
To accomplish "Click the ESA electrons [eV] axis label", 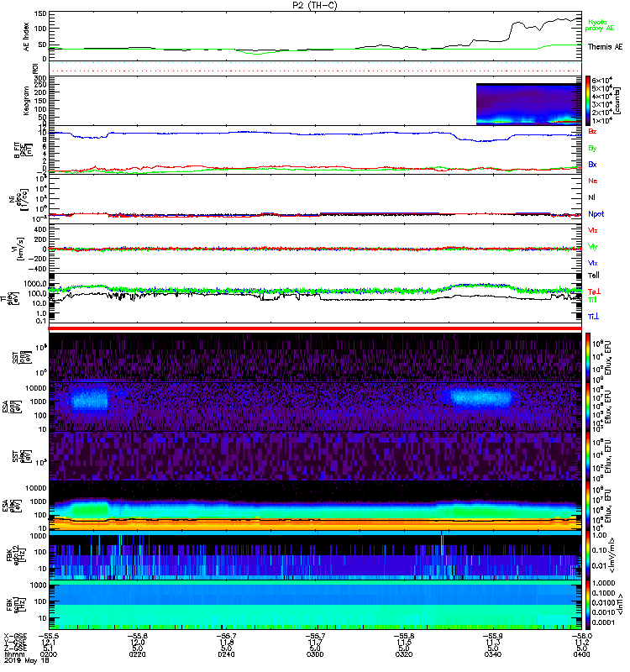I will pos(12,505).
